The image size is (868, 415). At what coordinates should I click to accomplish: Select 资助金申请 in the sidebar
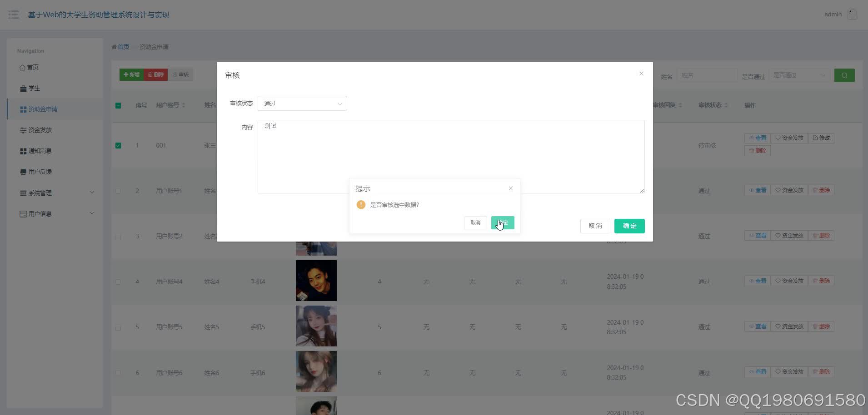click(55, 109)
